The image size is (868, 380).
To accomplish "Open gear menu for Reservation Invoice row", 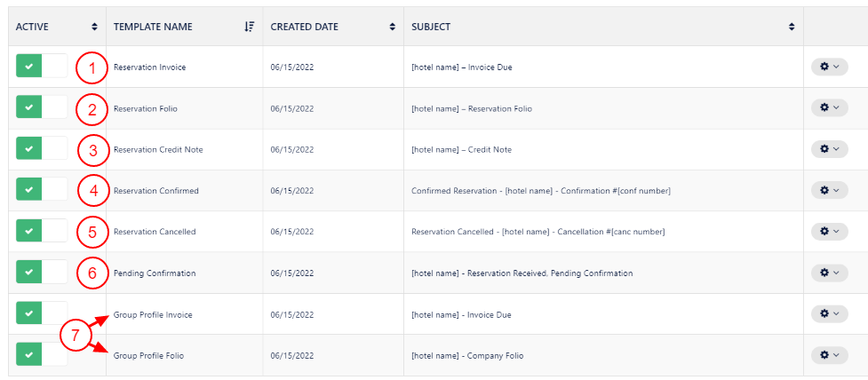I will (x=829, y=67).
